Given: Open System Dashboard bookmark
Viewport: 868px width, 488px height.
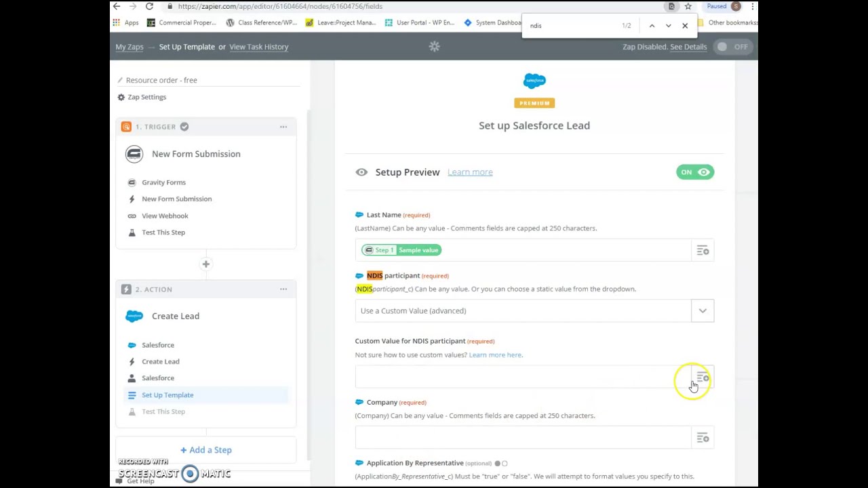Looking at the screenshot, I should (x=493, y=22).
